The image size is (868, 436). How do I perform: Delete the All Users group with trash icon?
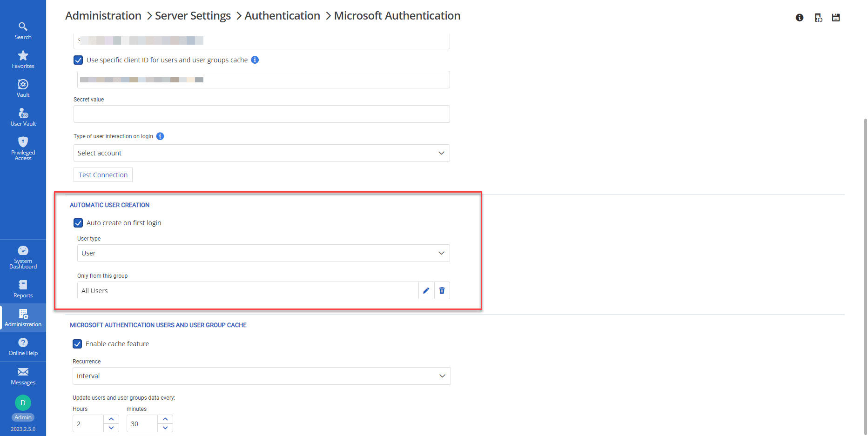point(442,291)
